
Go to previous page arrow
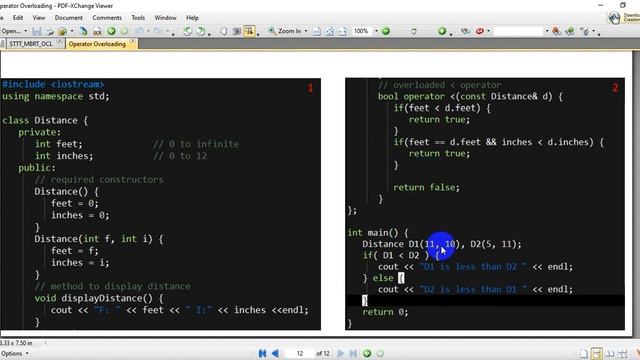275,353
